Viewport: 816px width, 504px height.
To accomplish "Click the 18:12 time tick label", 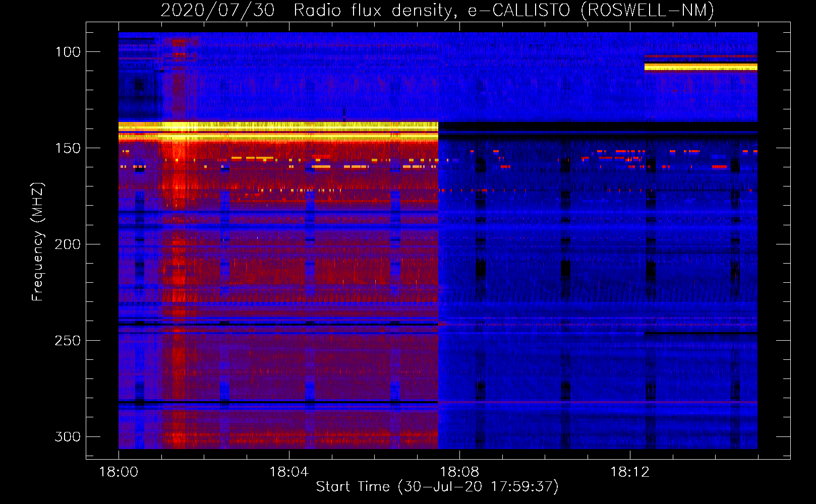I will [630, 472].
